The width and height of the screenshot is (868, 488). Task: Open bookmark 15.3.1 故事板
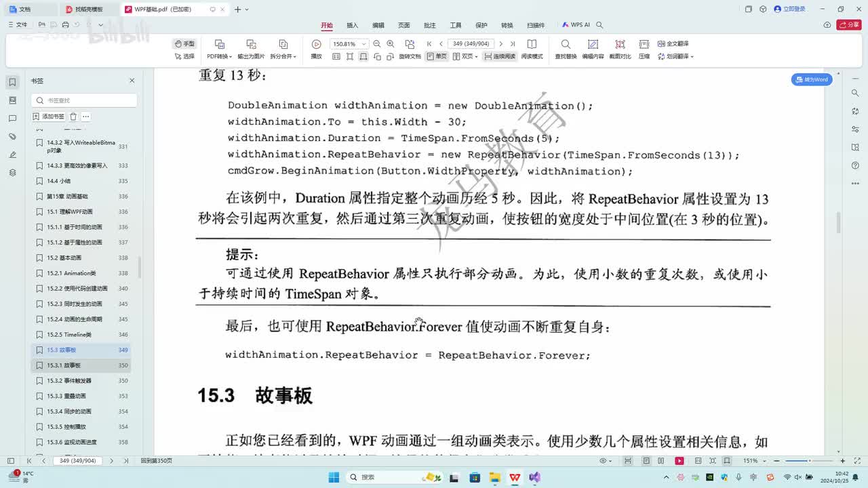click(81, 365)
